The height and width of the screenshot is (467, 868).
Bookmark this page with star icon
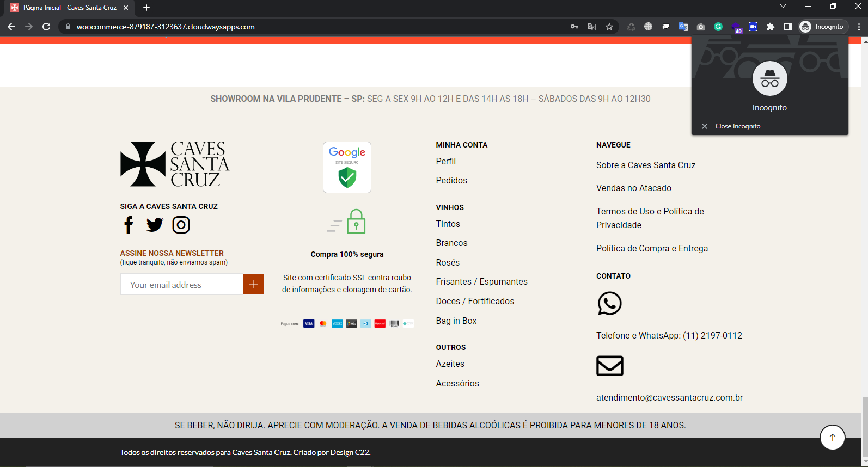pyautogui.click(x=609, y=27)
